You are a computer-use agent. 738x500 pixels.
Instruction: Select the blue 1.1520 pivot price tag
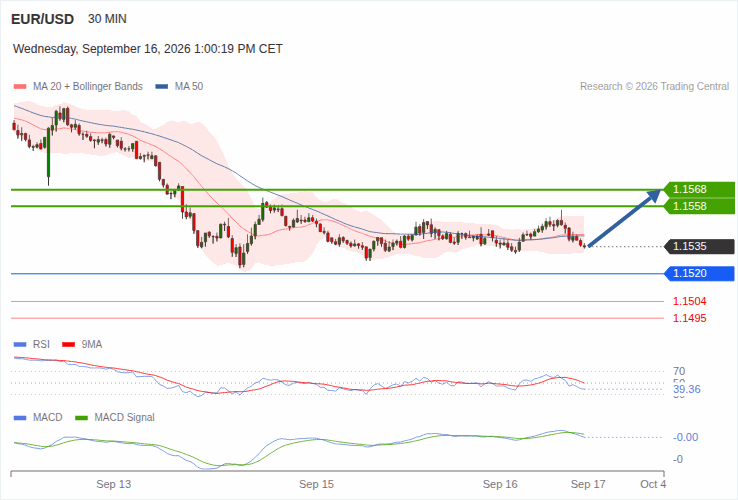pos(699,273)
